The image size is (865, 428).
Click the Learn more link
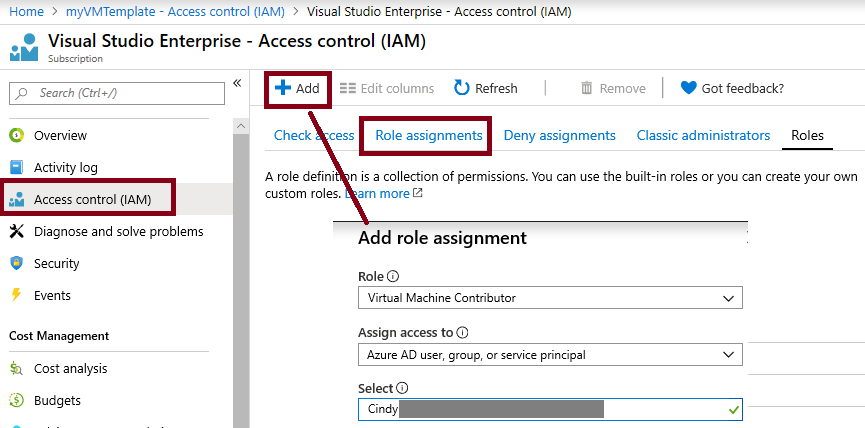[x=377, y=194]
